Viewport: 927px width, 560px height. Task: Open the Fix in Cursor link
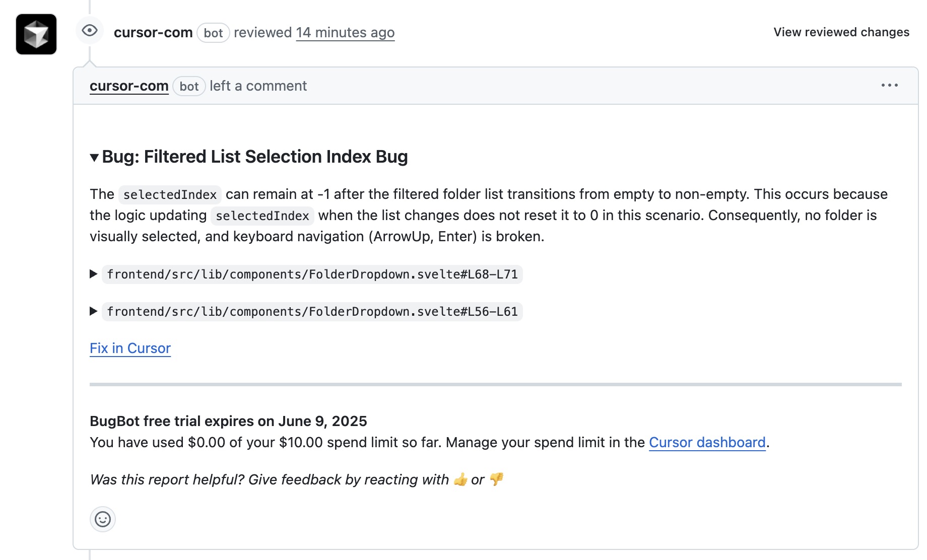(130, 348)
